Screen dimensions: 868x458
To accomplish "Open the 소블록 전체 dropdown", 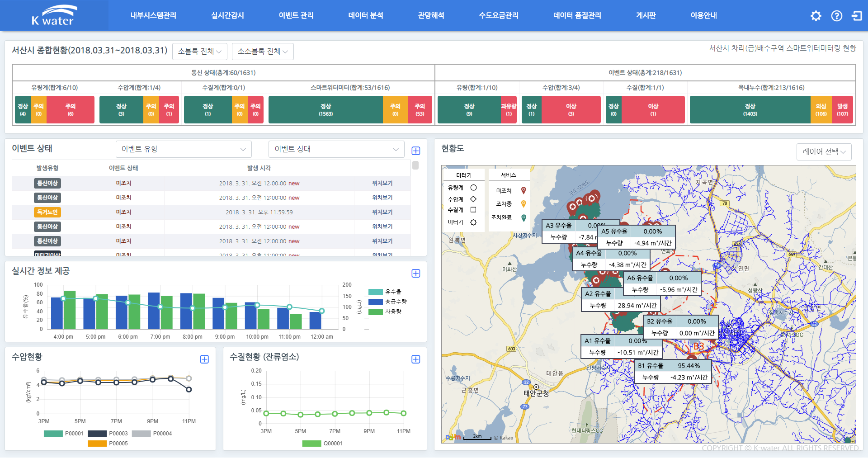I will 200,51.
